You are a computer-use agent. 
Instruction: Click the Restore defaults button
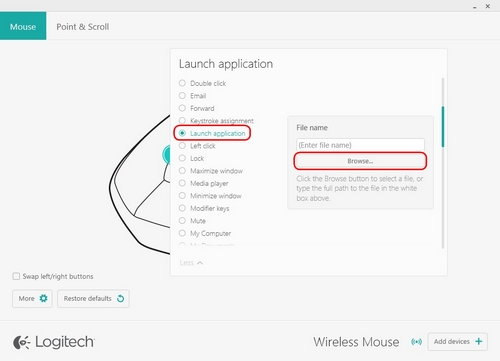coord(93,298)
